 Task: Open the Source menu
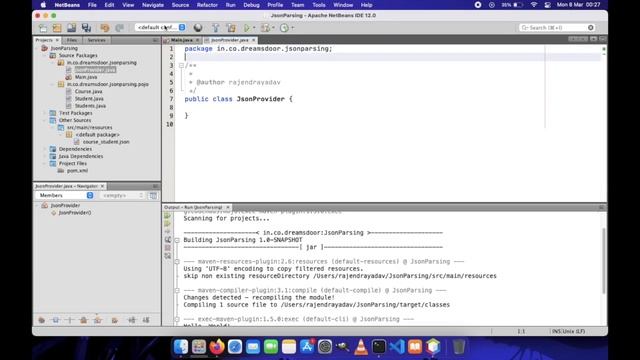180,5
